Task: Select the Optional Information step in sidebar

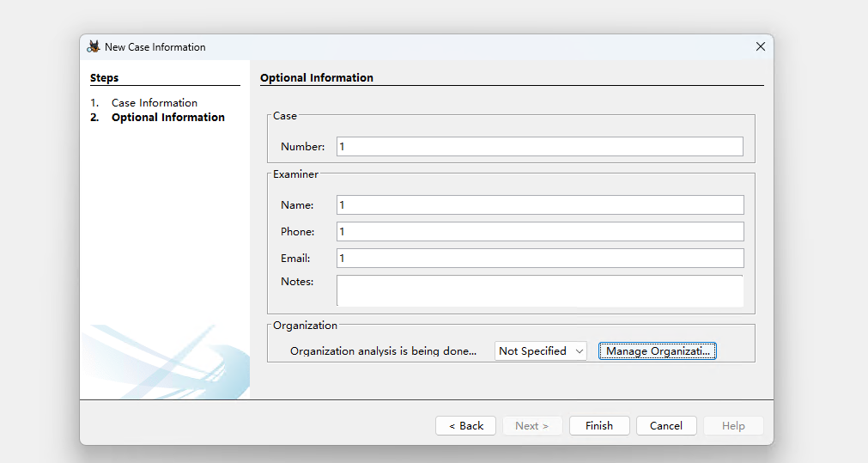Action: pos(167,118)
